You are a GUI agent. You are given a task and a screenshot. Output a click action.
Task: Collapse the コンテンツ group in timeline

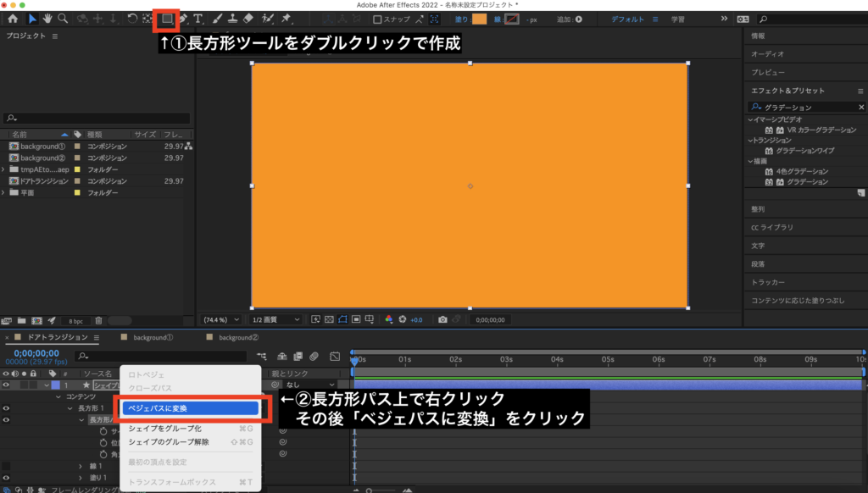pyautogui.click(x=58, y=396)
